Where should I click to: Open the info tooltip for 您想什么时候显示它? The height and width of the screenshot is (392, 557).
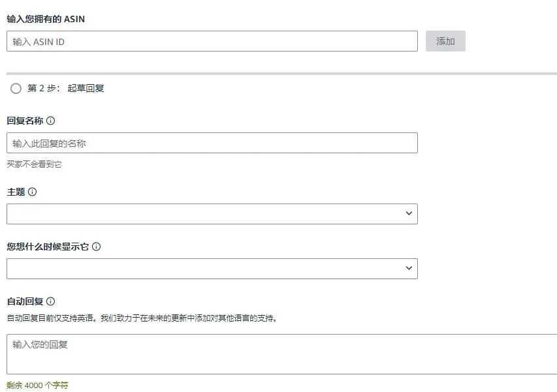click(x=97, y=247)
